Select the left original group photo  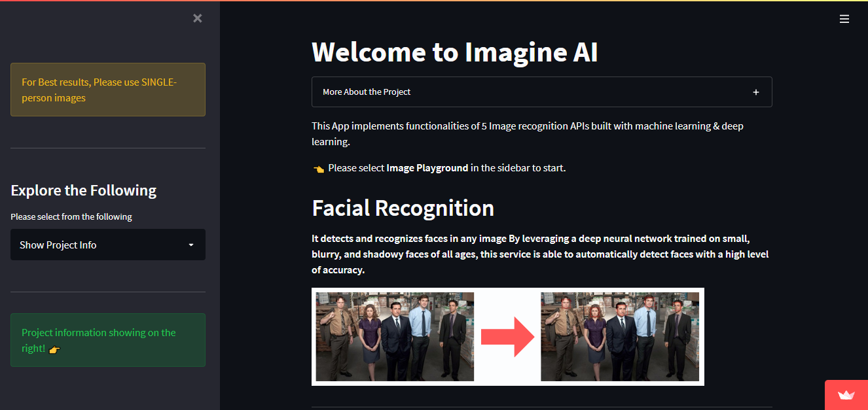395,337
